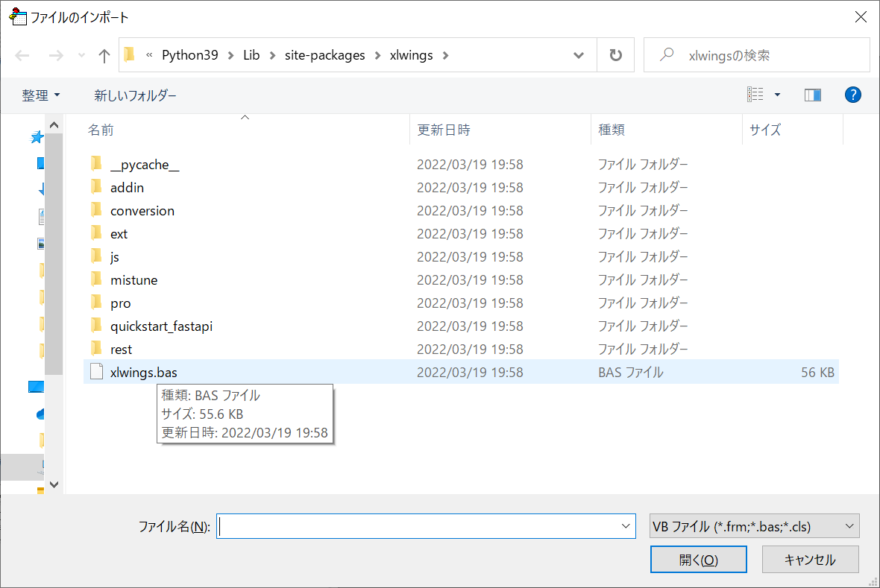880x588 pixels.
Task: Click 新しいフォルダー button
Action: point(135,95)
